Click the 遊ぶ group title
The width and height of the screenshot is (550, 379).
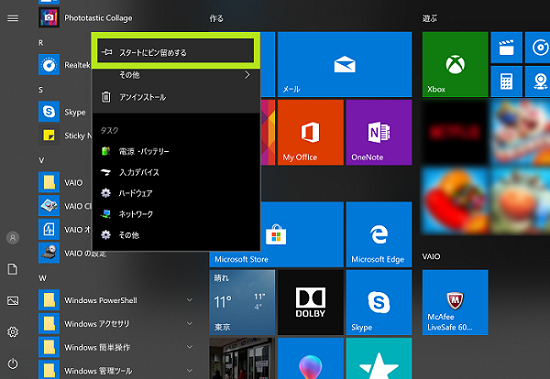pyautogui.click(x=430, y=18)
